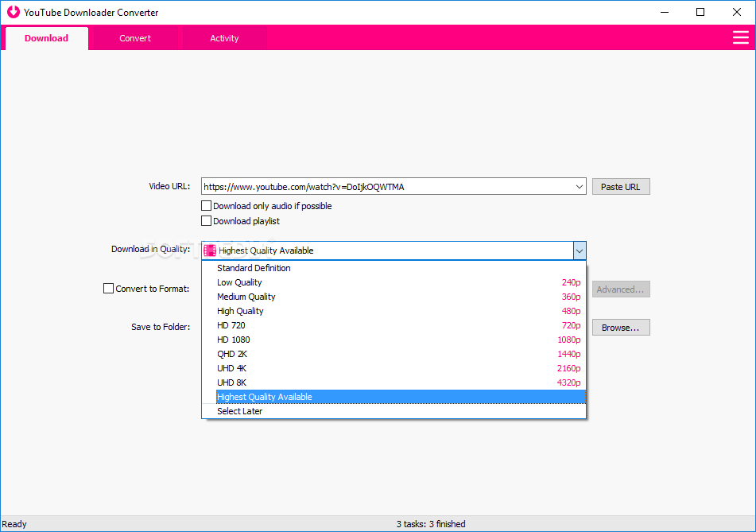This screenshot has height=532, width=756.
Task: Select Medium Quality 360p option
Action: (x=394, y=297)
